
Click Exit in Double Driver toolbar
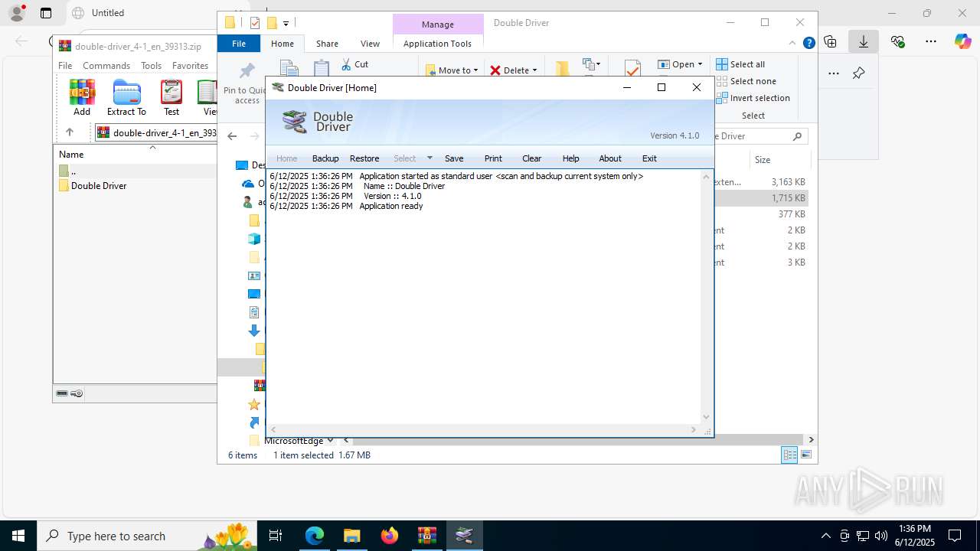(x=649, y=158)
